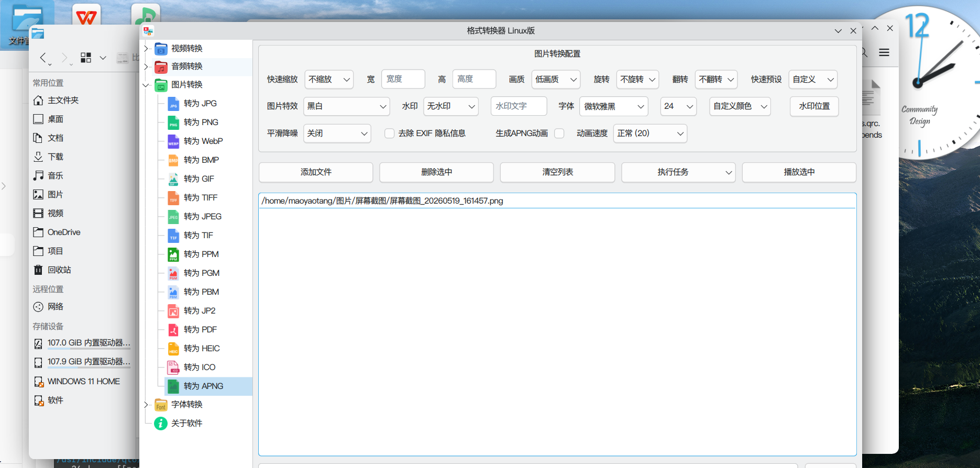Click the 水印位置 button

click(814, 106)
